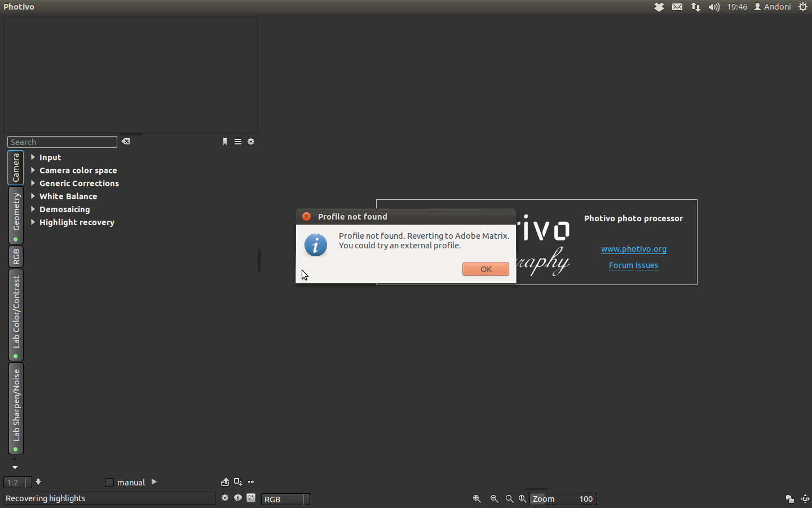Image resolution: width=812 pixels, height=508 pixels.
Task: Click the Recovering highlights status field
Action: pyautogui.click(x=109, y=498)
